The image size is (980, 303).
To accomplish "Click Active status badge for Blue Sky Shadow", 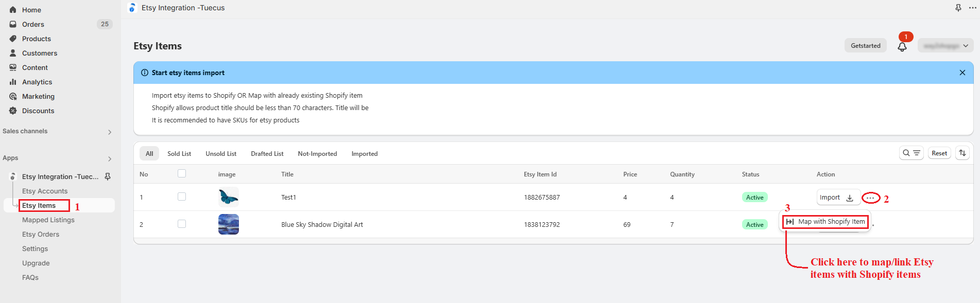I will (x=755, y=225).
